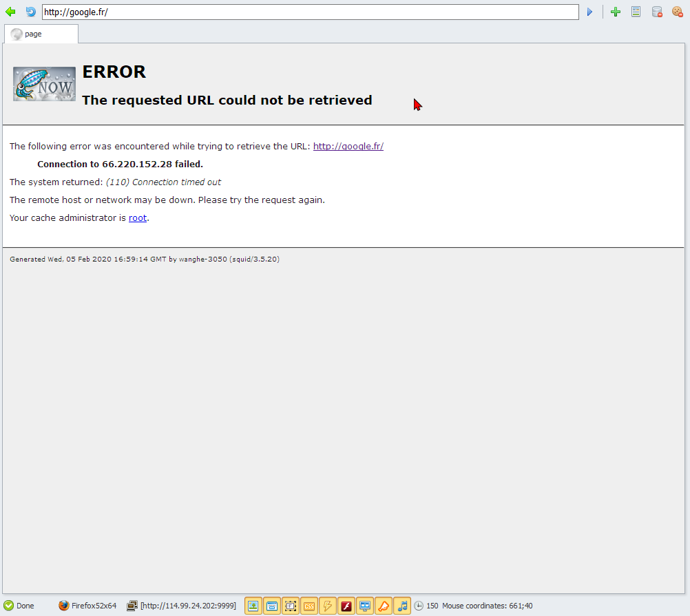
Task: Click '(110) Connection timed out' text
Action: click(x=163, y=182)
